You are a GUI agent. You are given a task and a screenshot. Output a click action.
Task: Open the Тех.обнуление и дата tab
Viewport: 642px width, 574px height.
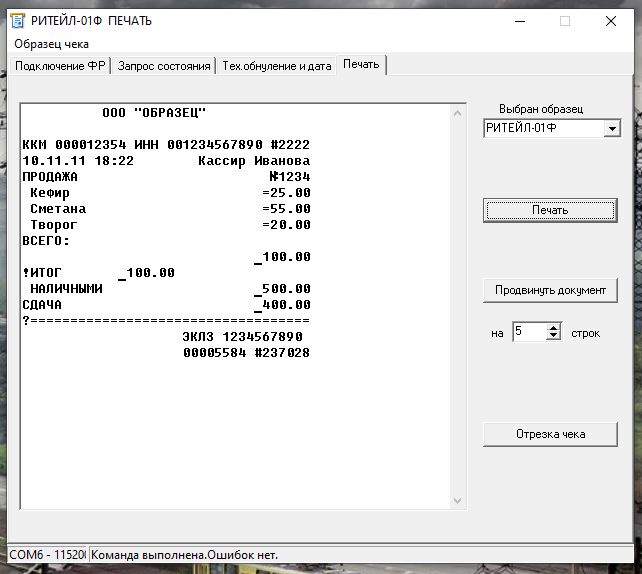277,66
